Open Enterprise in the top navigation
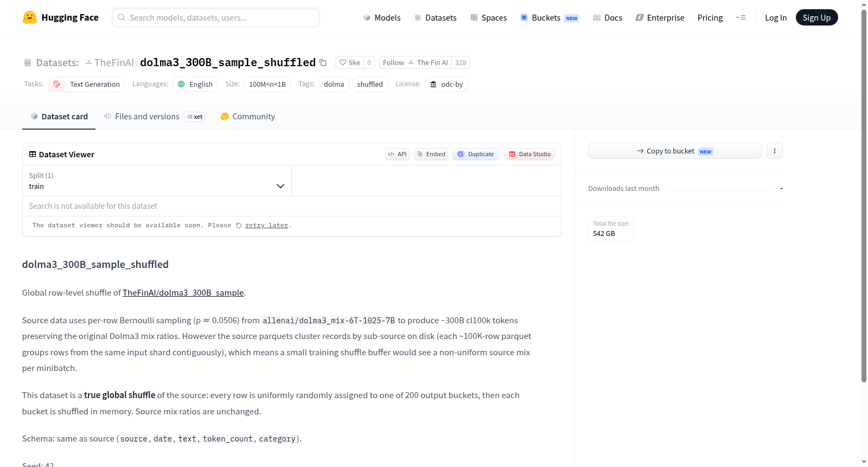The height and width of the screenshot is (467, 868). click(660, 17)
